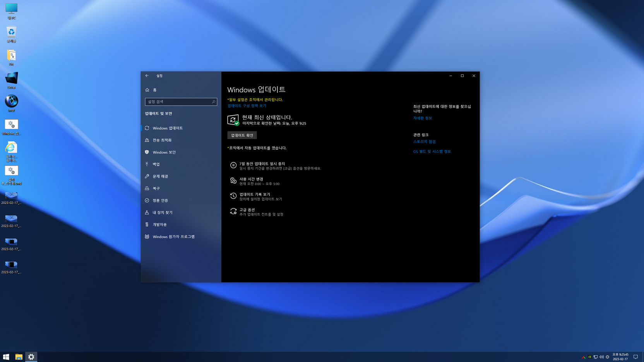Select the 내 PC desktop icon

point(11,11)
